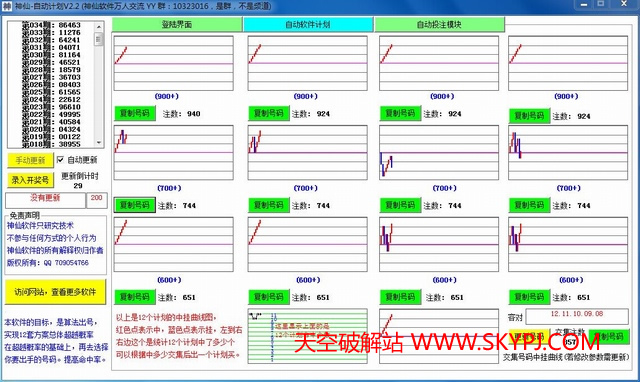Click 复制号码 under fourth 700+ chart
The width and height of the screenshot is (640, 382).
pos(529,205)
